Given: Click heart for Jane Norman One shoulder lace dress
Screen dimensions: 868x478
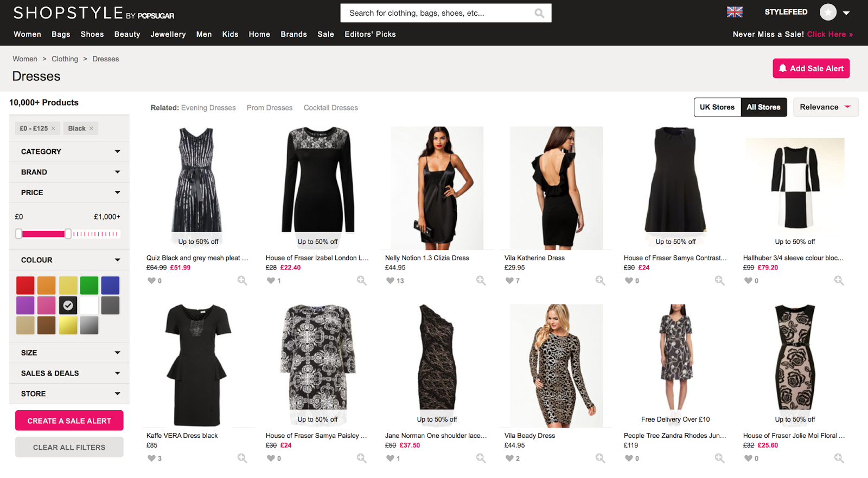Looking at the screenshot, I should pos(390,458).
